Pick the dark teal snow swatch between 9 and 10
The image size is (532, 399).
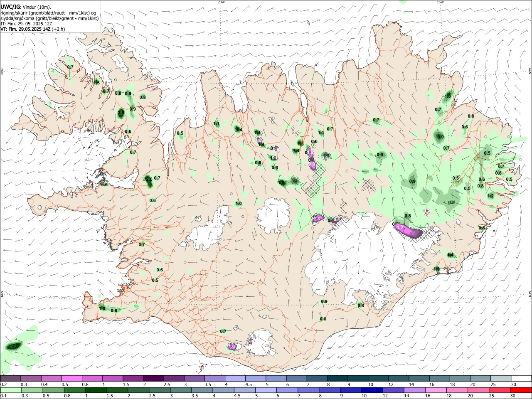point(358,379)
